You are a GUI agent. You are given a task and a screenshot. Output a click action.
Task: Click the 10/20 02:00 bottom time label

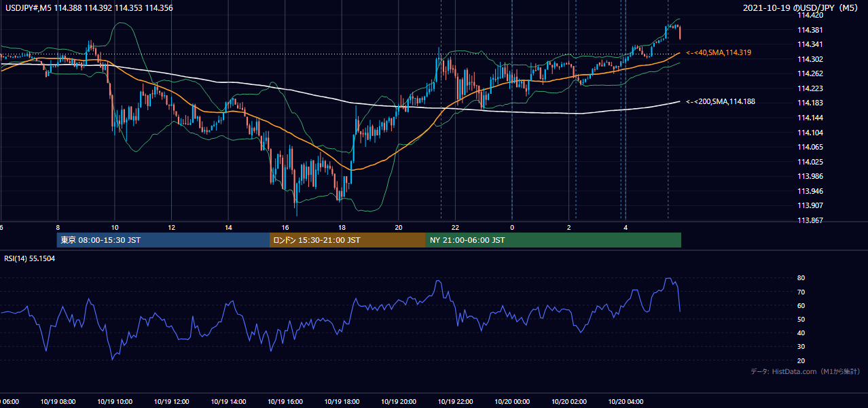coord(569,402)
